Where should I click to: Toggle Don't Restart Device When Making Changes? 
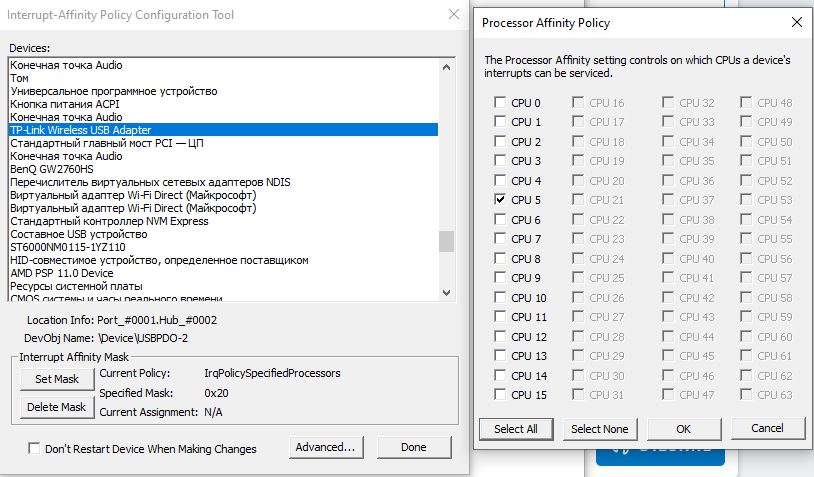pyautogui.click(x=35, y=449)
